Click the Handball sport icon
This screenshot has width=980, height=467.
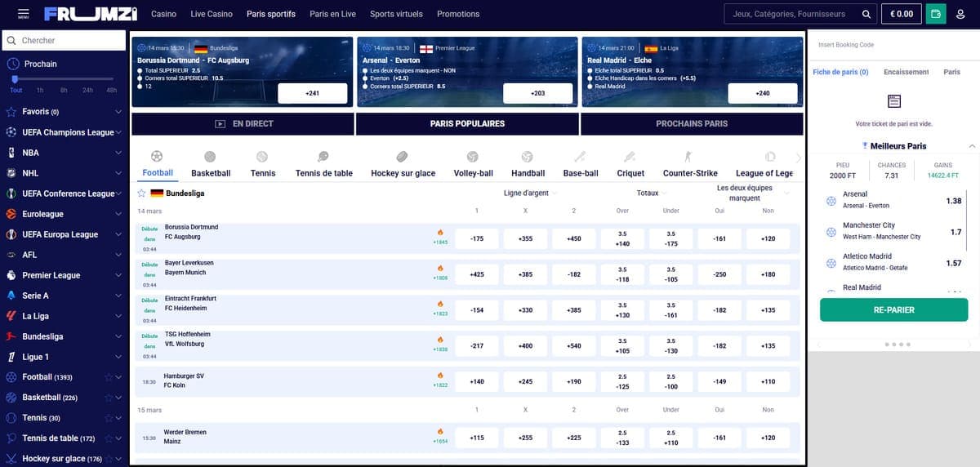click(x=527, y=156)
